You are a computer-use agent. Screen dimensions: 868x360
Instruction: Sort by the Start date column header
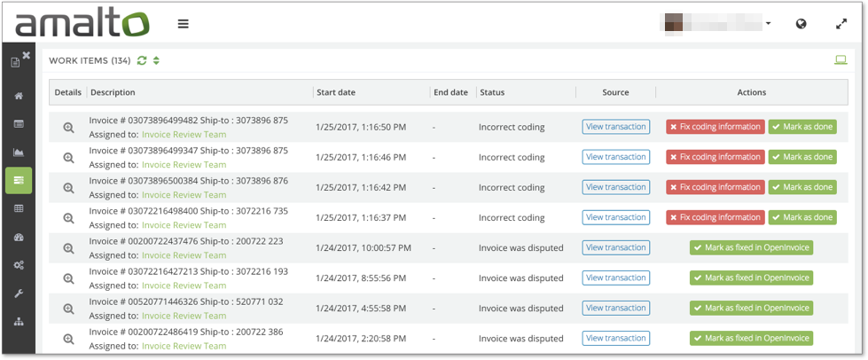click(335, 92)
